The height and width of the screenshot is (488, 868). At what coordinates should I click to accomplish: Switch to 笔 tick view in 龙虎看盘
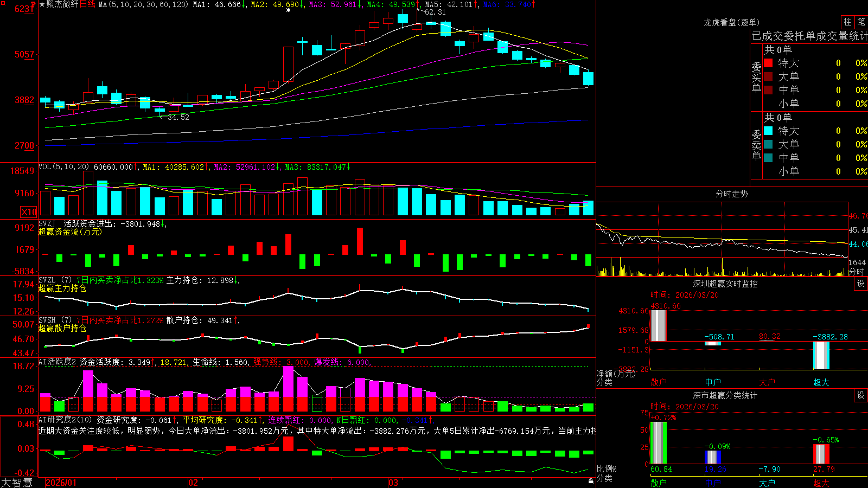click(x=861, y=22)
